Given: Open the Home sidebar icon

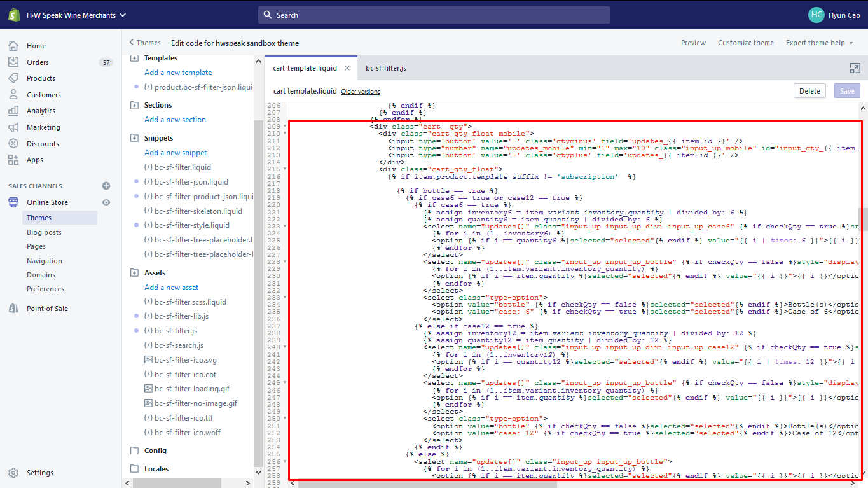Looking at the screenshot, I should (x=13, y=46).
